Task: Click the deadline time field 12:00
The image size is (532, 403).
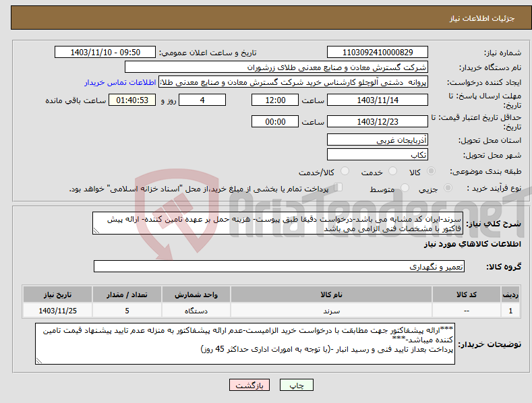Action: click(x=275, y=100)
